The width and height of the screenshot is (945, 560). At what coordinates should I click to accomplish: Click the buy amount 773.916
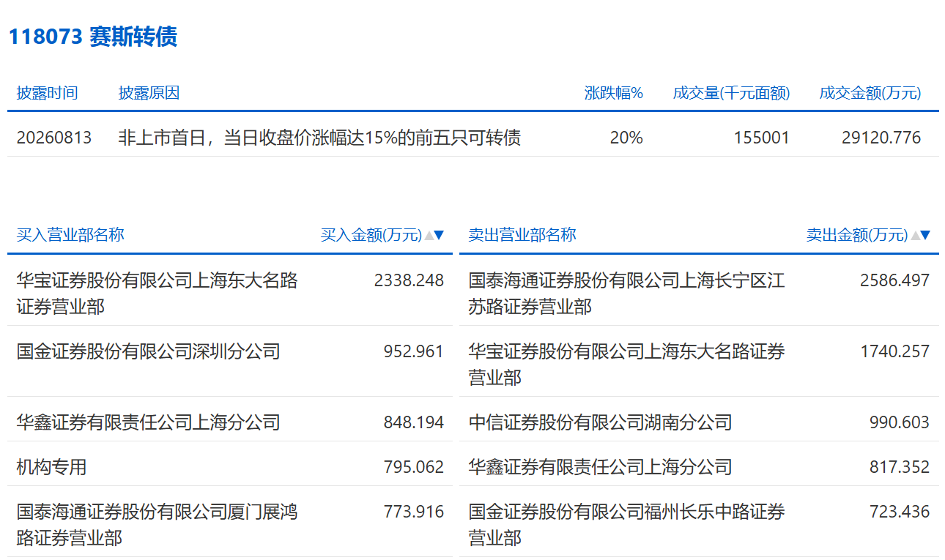click(414, 512)
